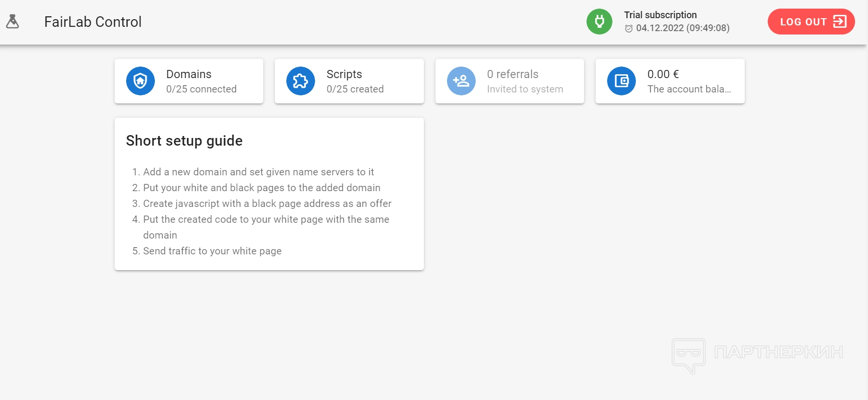Click the FairLab Control title
The height and width of the screenshot is (400, 868).
93,22
